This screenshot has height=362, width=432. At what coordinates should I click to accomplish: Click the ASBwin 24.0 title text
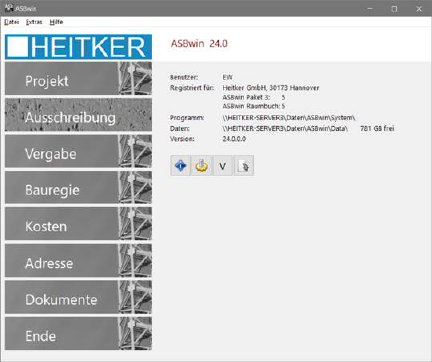(x=199, y=44)
